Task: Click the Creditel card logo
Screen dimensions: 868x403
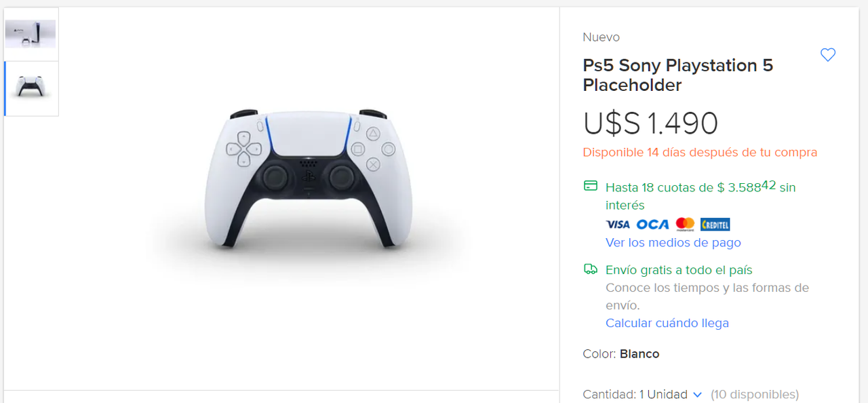Action: point(715,225)
